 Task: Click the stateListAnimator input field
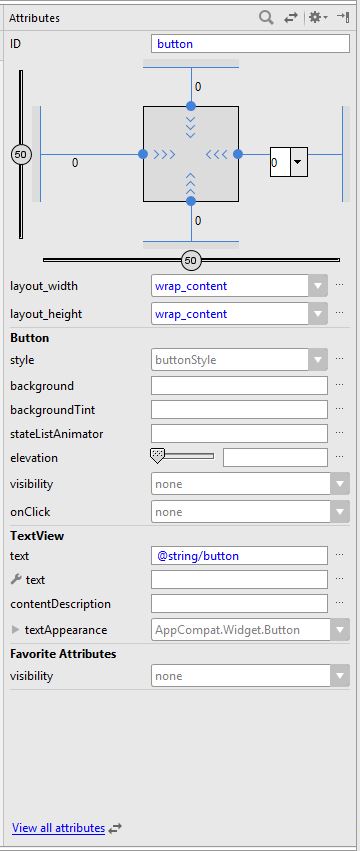(x=239, y=434)
